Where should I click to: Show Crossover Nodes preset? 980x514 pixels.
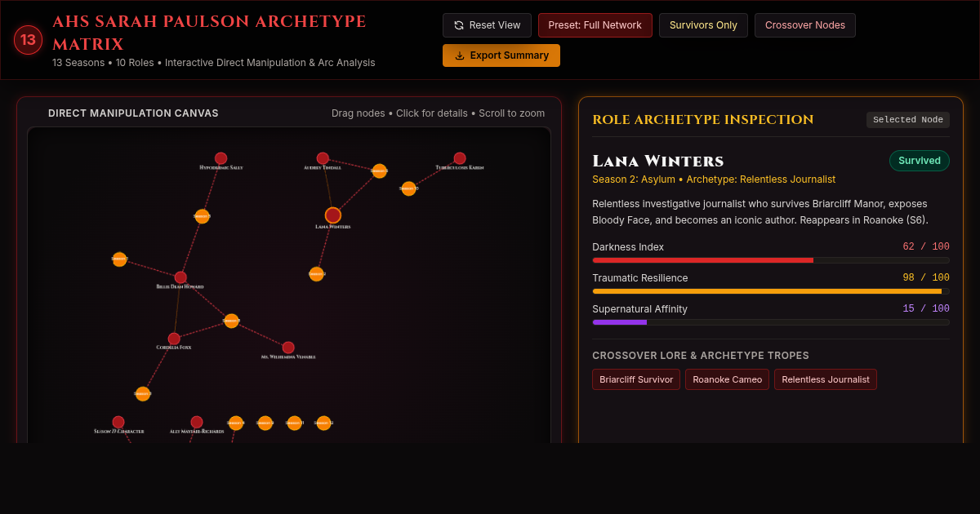coord(805,25)
